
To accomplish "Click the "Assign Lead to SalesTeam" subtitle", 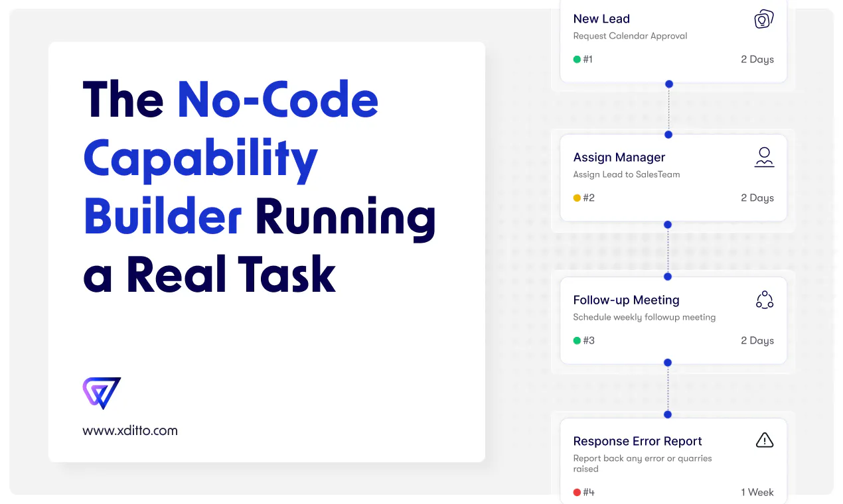I will (627, 174).
